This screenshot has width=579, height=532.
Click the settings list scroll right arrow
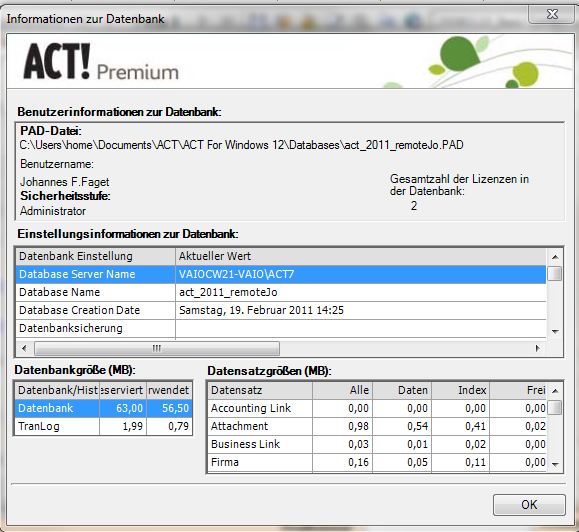[538, 348]
